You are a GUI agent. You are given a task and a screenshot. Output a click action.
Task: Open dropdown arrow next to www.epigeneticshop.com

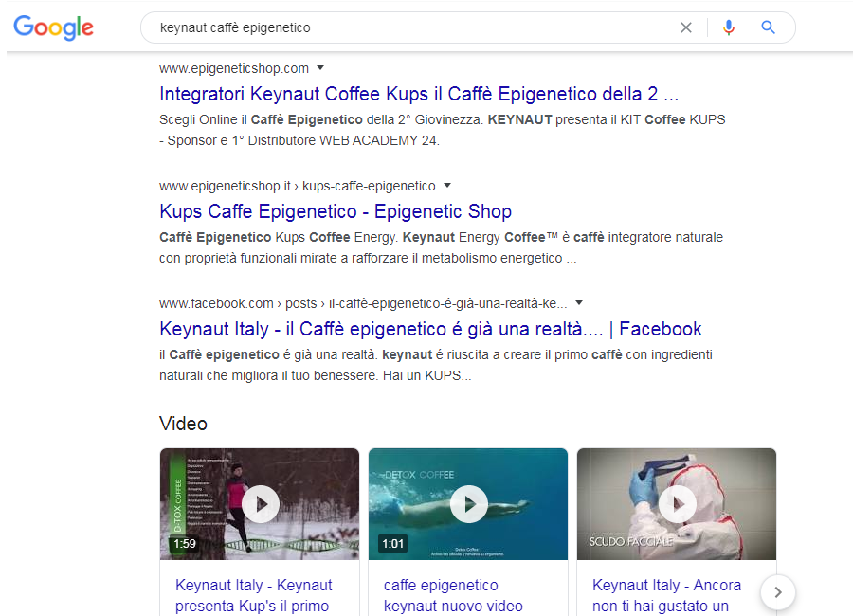click(x=320, y=68)
